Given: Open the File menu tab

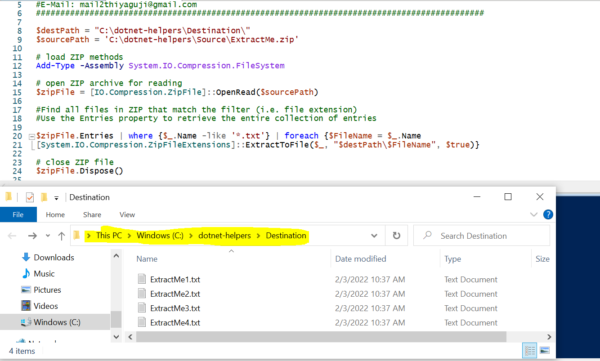Looking at the screenshot, I should click(x=18, y=214).
